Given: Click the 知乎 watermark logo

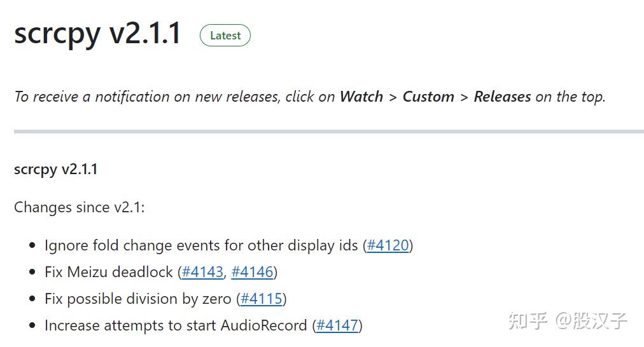Looking at the screenshot, I should point(528,321).
